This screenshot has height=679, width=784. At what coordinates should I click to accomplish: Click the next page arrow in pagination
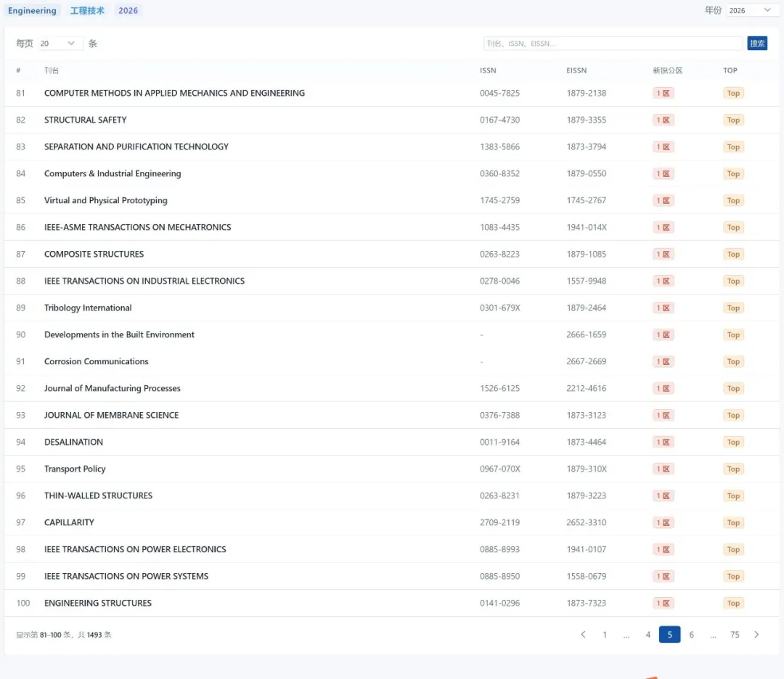coord(756,635)
